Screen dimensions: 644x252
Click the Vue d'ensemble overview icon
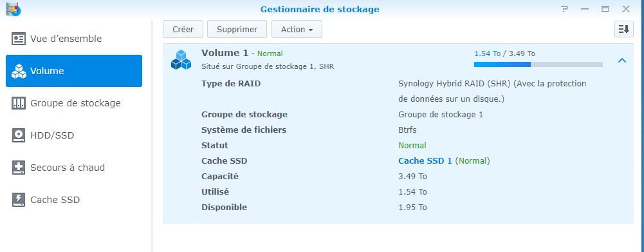coord(19,39)
